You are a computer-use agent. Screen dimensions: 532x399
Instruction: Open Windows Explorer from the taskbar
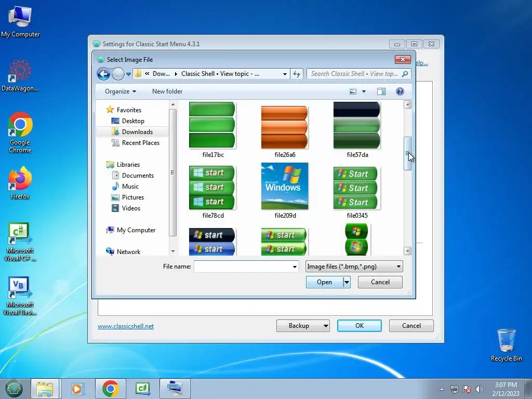pos(45,389)
